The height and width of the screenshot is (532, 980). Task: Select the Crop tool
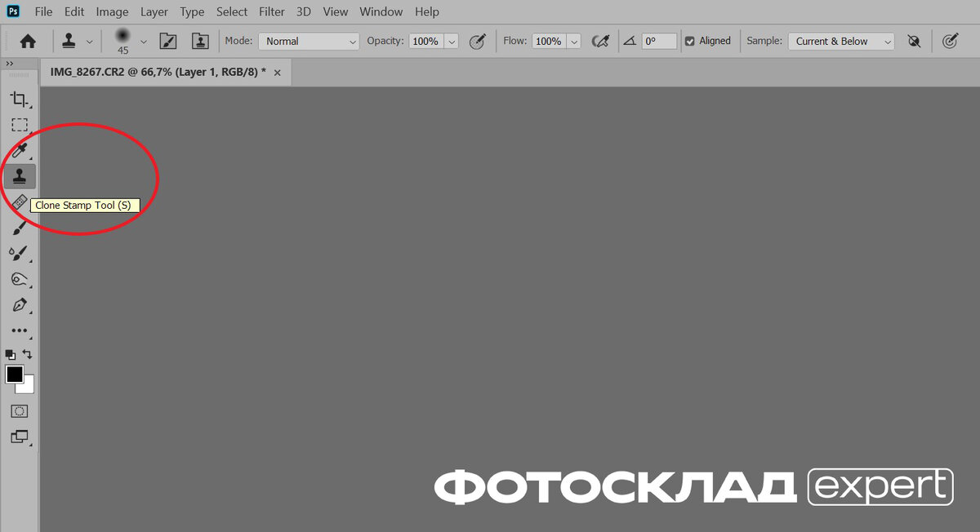pos(19,100)
